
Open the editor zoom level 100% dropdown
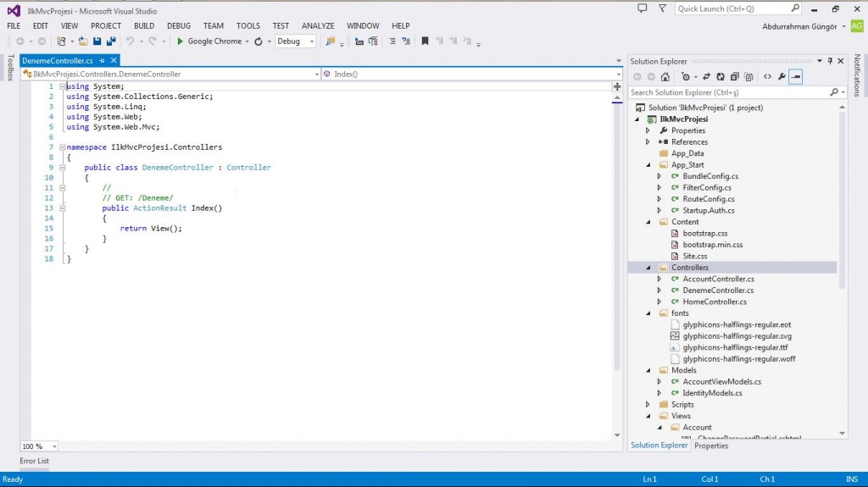(39, 446)
